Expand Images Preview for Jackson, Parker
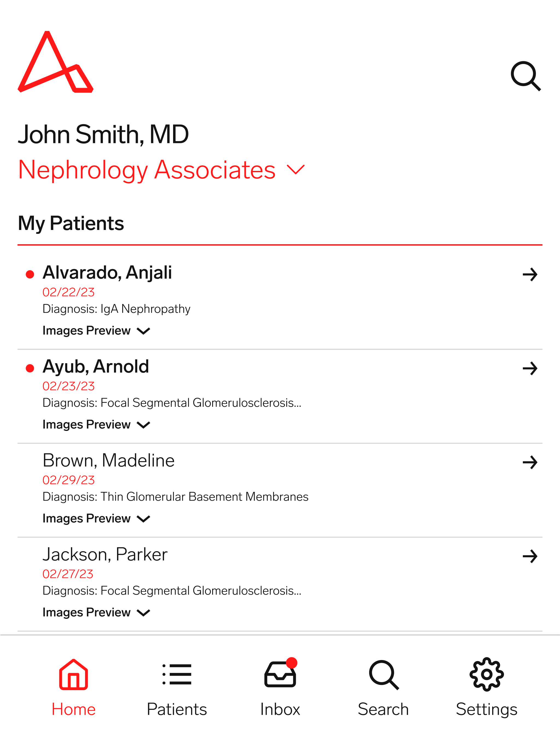The image size is (560, 747). pos(96,612)
